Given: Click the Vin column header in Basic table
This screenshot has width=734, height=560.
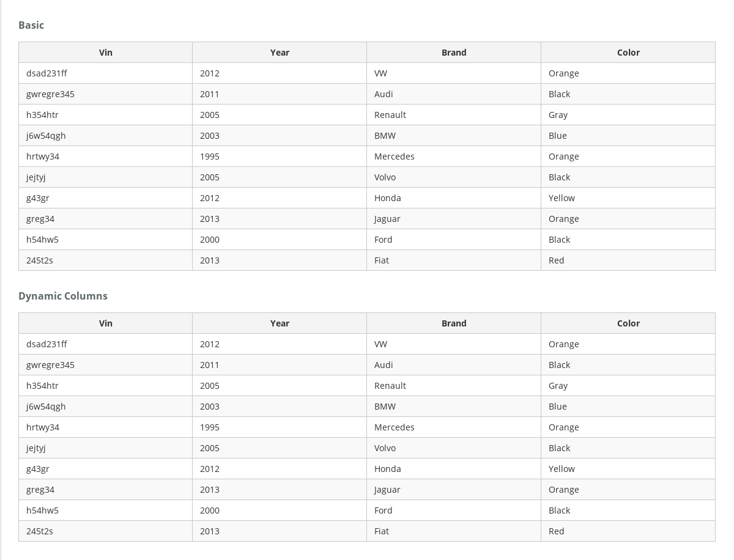Looking at the screenshot, I should tap(105, 52).
